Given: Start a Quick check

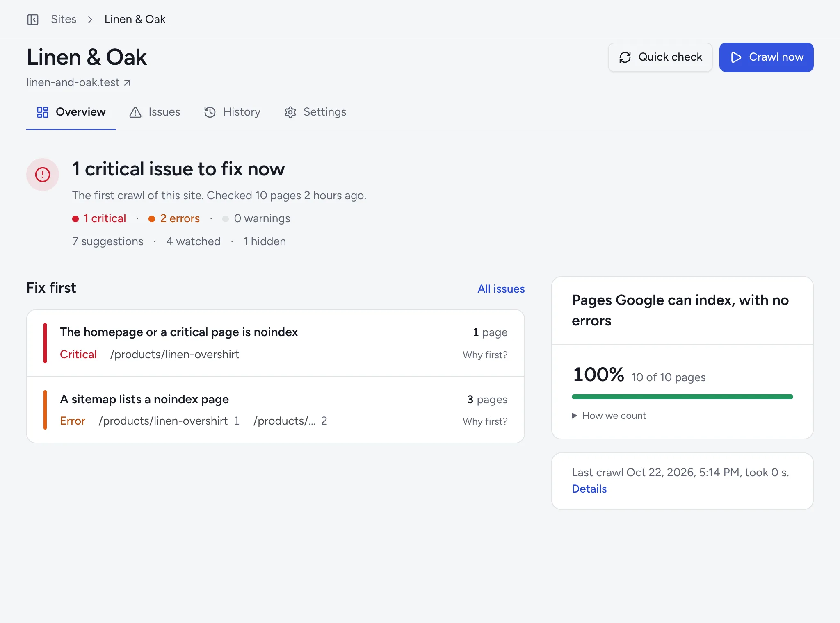Looking at the screenshot, I should (660, 57).
